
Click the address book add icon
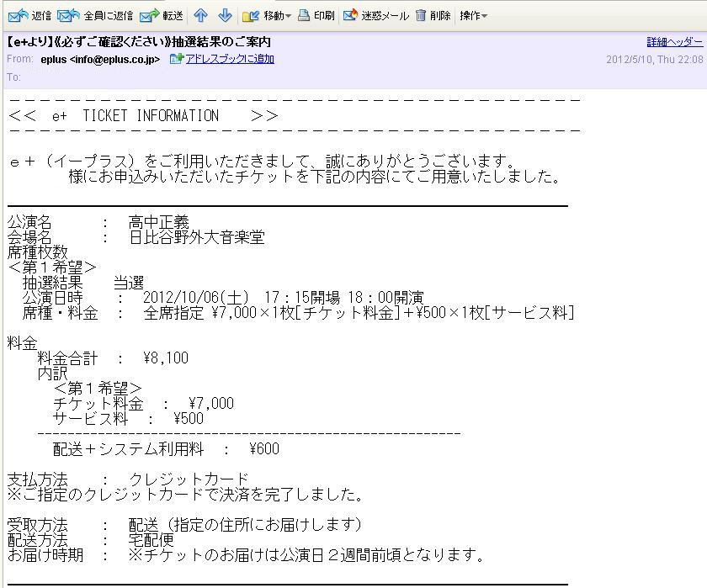(176, 59)
